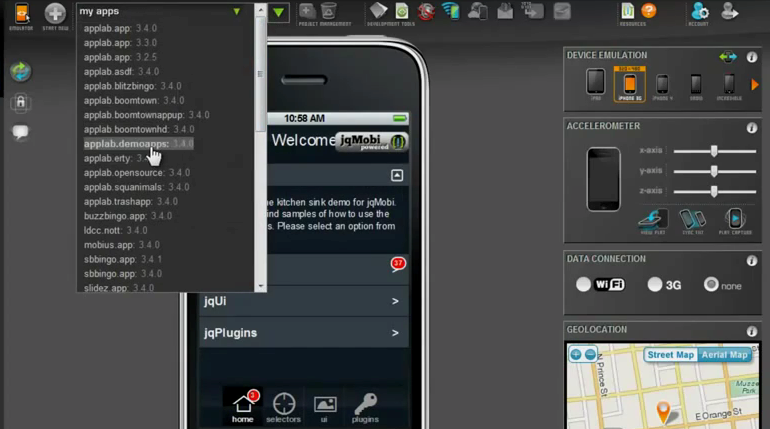Click the orange help question mark icon
Viewport: 770px width, 429px height.
pos(649,11)
